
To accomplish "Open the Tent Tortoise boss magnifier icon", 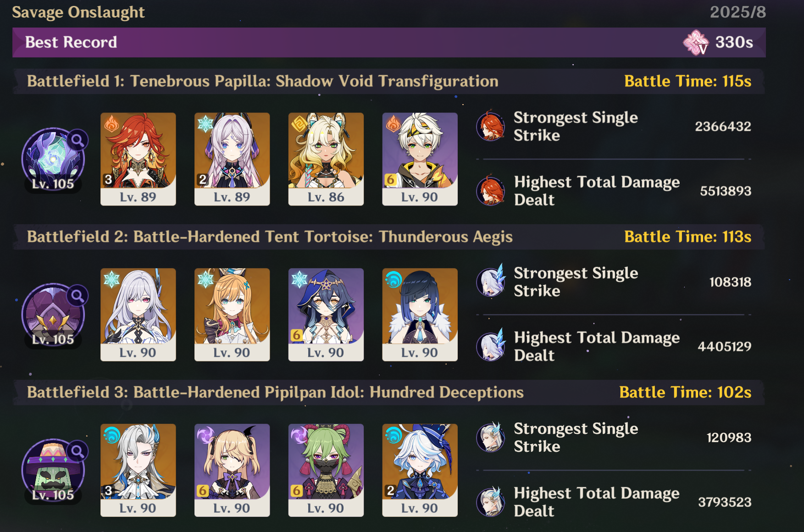I will pyautogui.click(x=78, y=296).
